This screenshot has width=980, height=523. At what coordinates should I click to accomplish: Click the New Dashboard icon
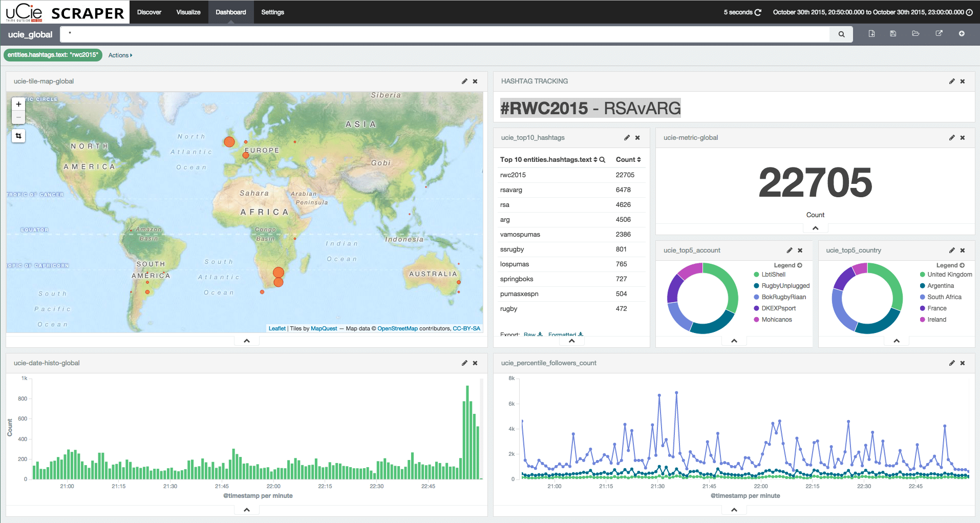871,34
